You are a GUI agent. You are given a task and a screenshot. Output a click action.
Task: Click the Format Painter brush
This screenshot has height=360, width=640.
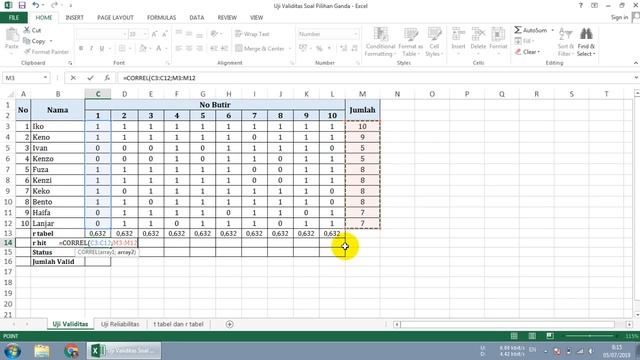click(x=27, y=52)
